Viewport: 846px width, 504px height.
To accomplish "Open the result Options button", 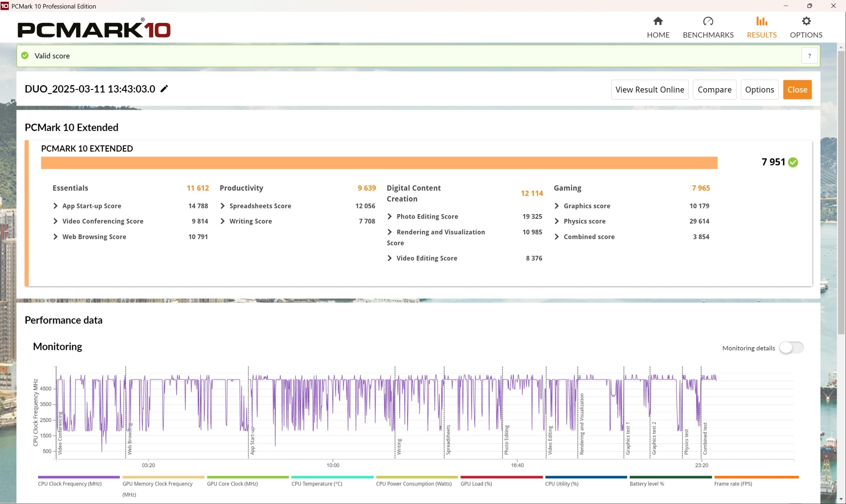I will tap(759, 89).
